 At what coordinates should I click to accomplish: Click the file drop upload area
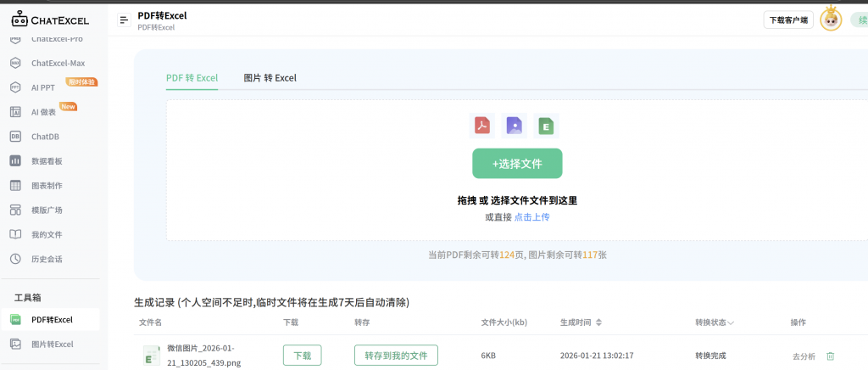pos(517,170)
